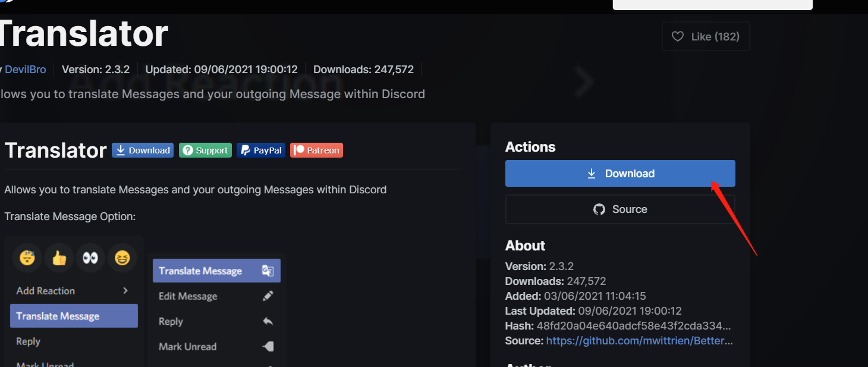This screenshot has width=868, height=367.
Task: Click the thumbs up emoji reaction
Action: tap(59, 258)
